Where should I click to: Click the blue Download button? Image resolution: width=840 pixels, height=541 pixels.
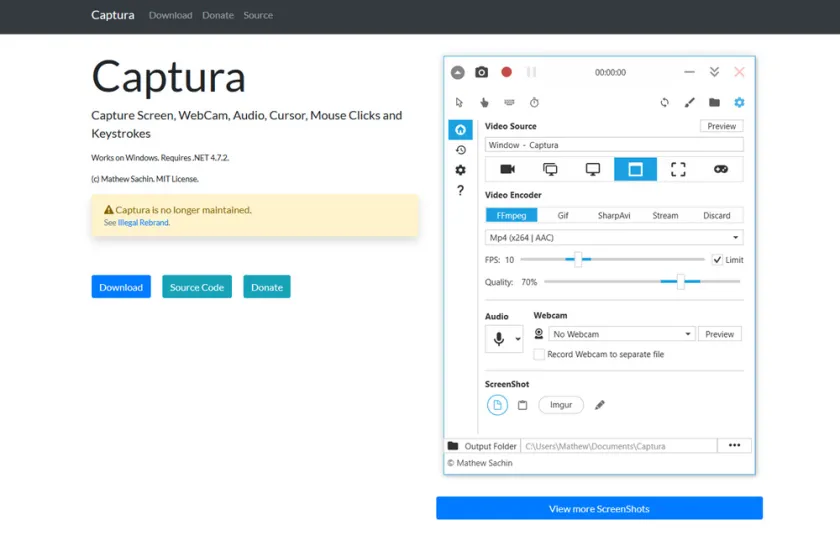tap(121, 287)
